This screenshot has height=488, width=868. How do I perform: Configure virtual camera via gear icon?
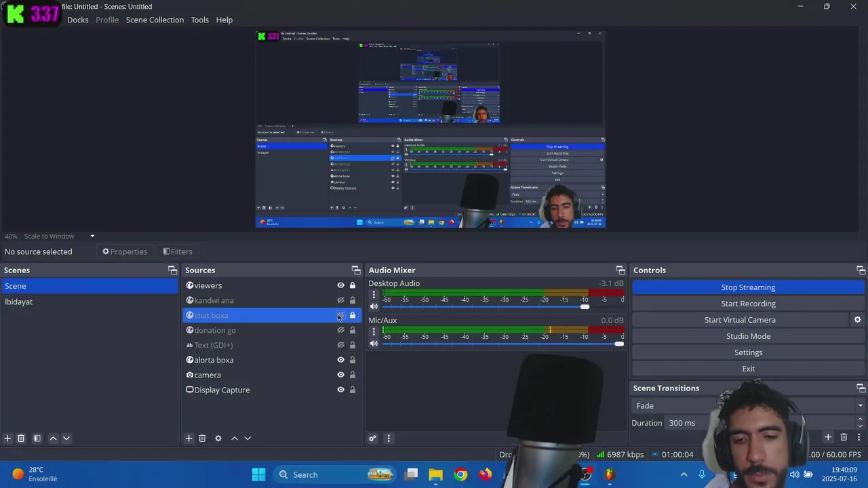[857, 320]
